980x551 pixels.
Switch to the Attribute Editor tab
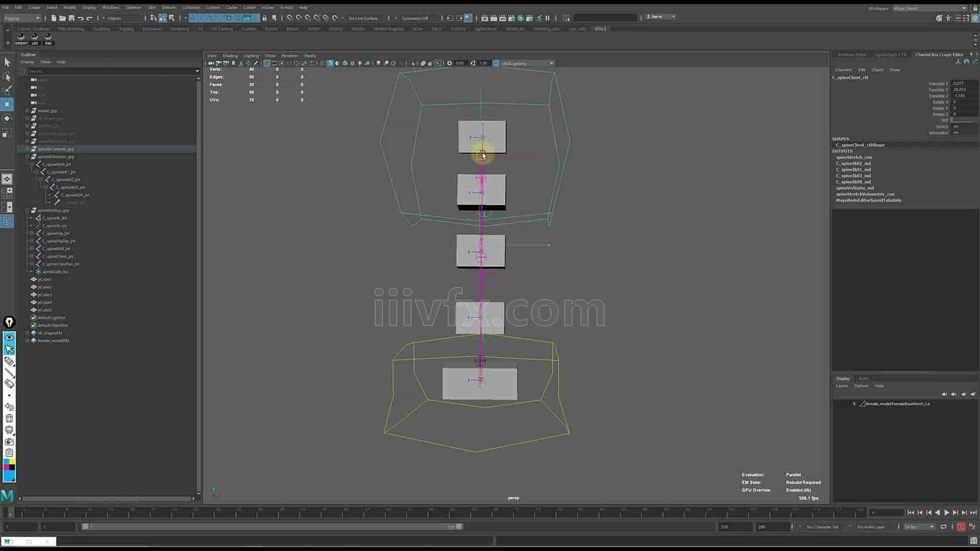click(x=852, y=55)
